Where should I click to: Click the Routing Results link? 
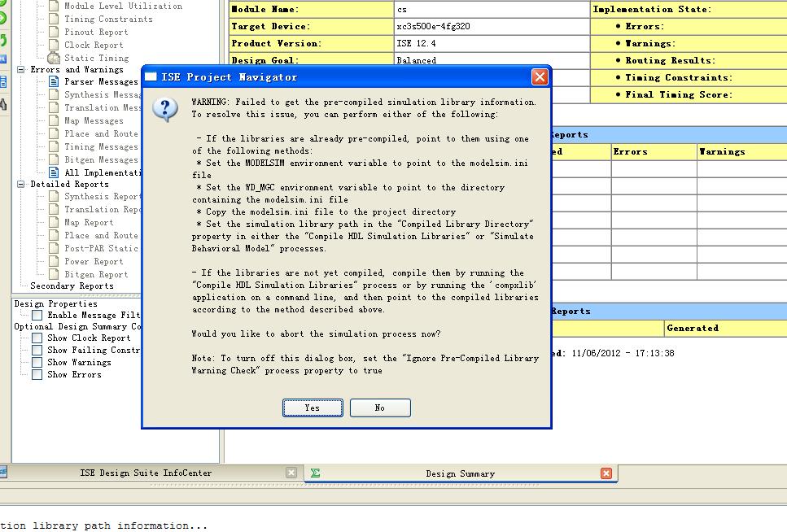tap(670, 60)
